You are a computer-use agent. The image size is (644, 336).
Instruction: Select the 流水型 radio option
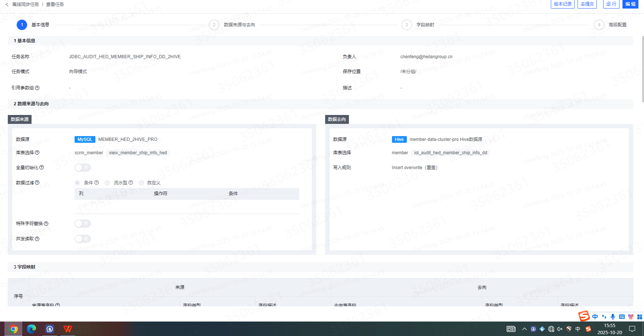pyautogui.click(x=107, y=183)
